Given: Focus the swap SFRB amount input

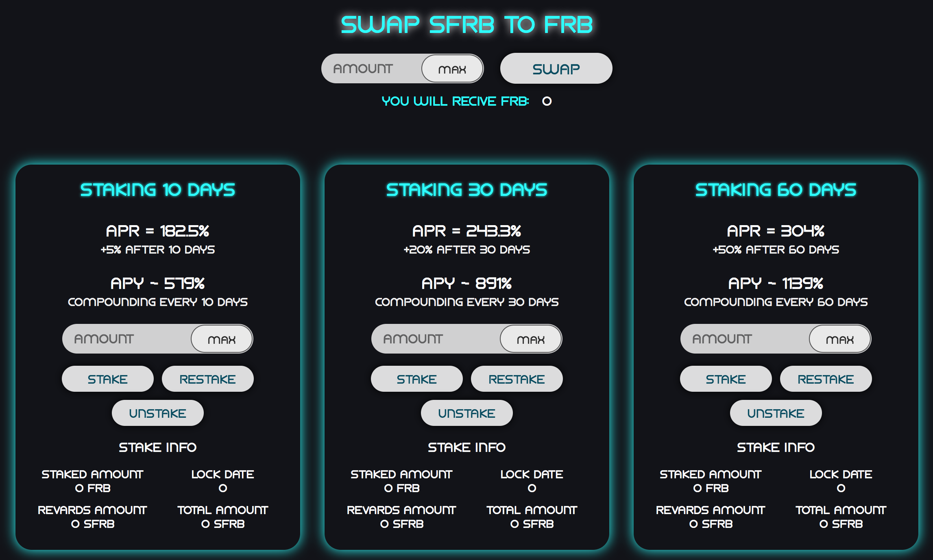Looking at the screenshot, I should click(370, 69).
